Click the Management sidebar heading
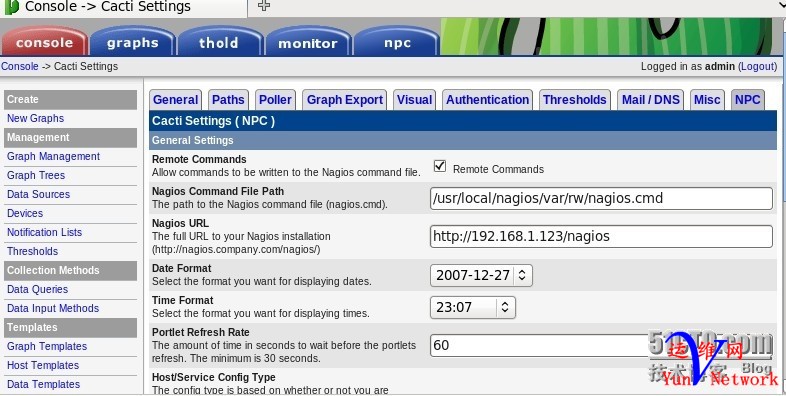The image size is (786, 396). click(x=70, y=137)
